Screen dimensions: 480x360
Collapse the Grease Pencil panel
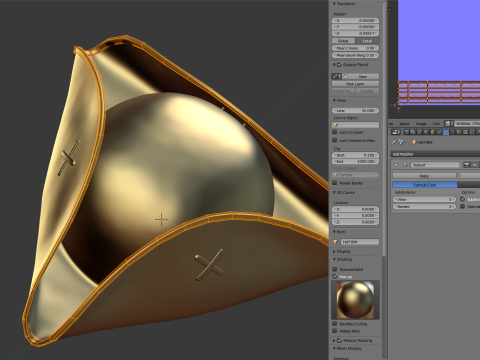(334, 65)
